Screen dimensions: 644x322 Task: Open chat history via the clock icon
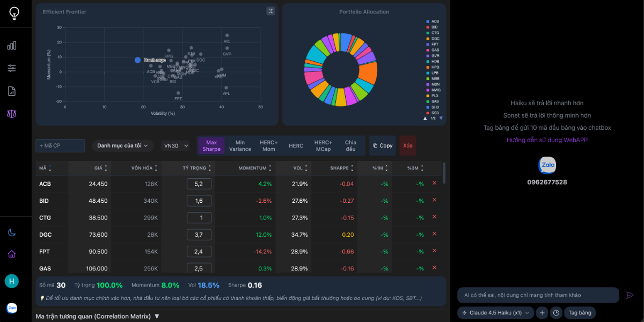(557, 313)
